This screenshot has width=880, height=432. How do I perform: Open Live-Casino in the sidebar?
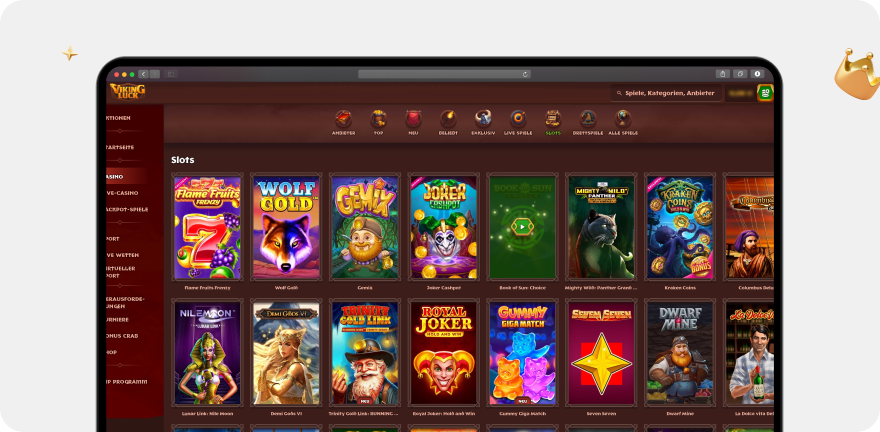click(122, 192)
